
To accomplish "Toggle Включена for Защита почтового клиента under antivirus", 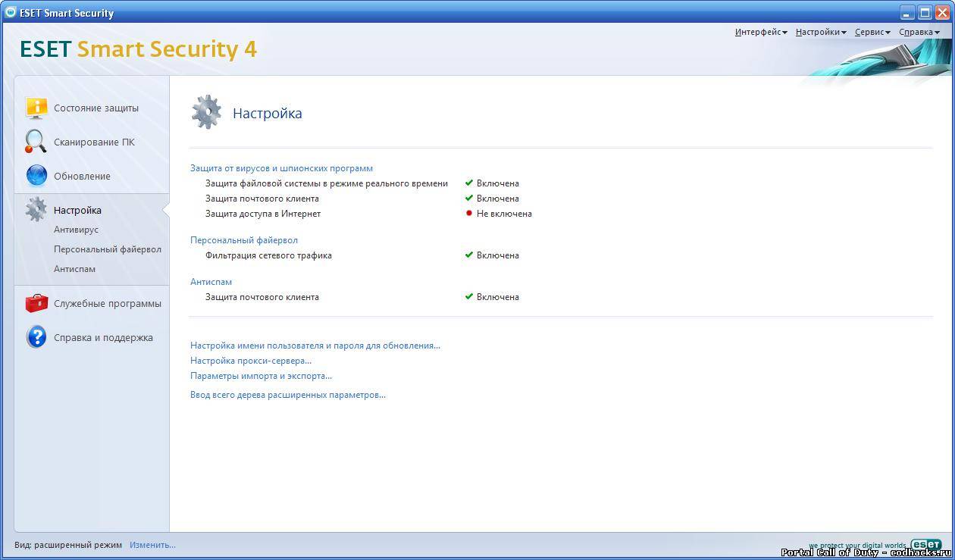I will click(498, 199).
